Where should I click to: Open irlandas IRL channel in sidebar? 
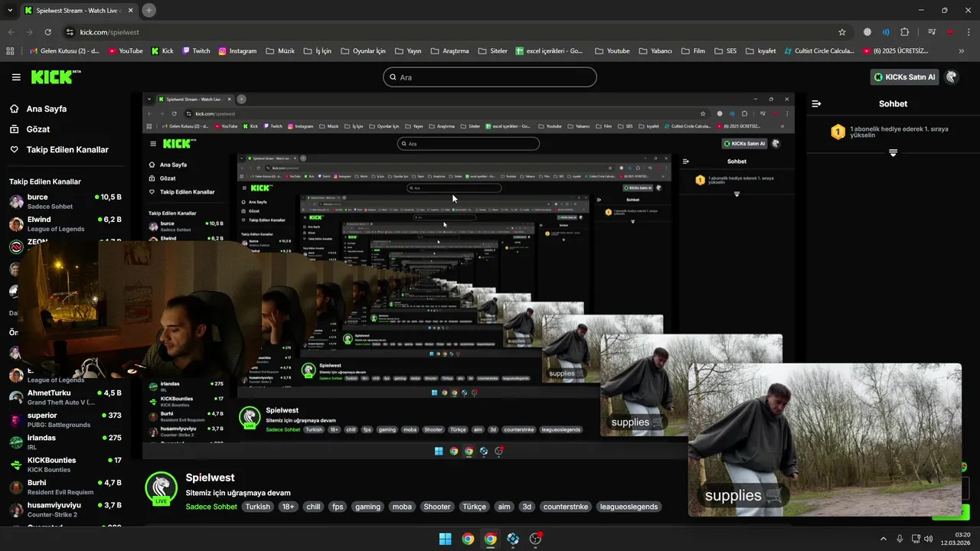65,442
